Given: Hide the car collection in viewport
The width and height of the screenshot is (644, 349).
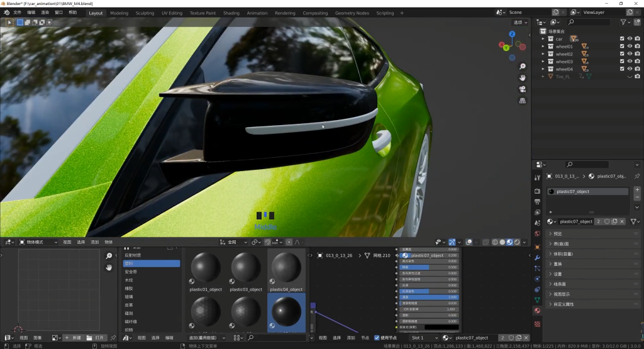Looking at the screenshot, I should 630,38.
